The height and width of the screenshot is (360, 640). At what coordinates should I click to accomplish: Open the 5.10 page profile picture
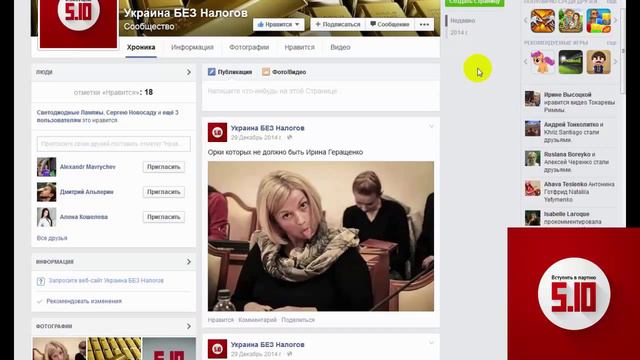[78, 24]
